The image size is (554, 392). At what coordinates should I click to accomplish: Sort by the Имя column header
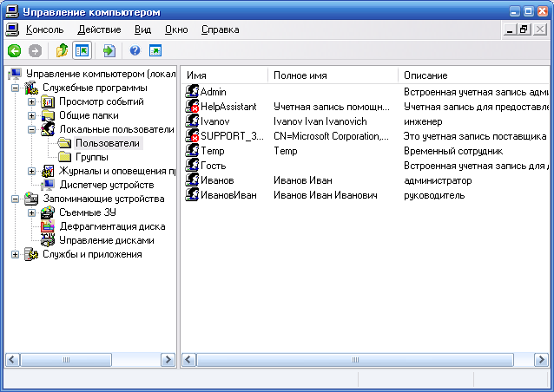point(225,75)
